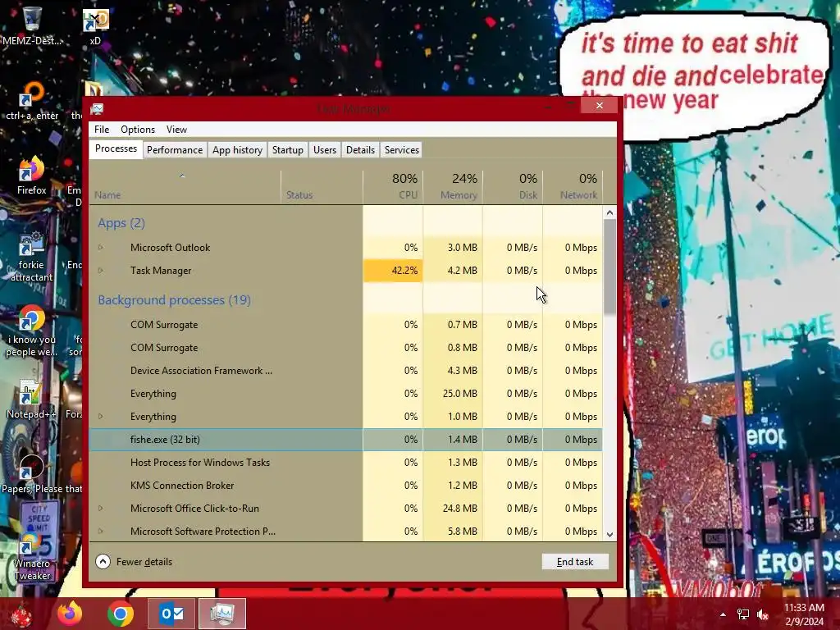This screenshot has width=840, height=630.
Task: Click the scrollbar up arrow
Action: 609,212
